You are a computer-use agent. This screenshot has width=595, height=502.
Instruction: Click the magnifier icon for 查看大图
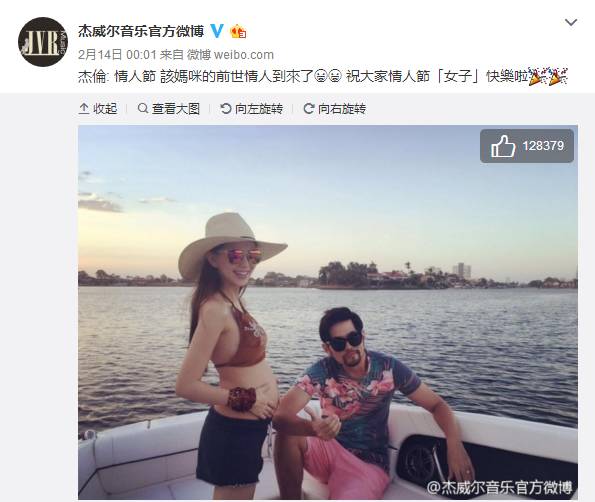point(143,109)
